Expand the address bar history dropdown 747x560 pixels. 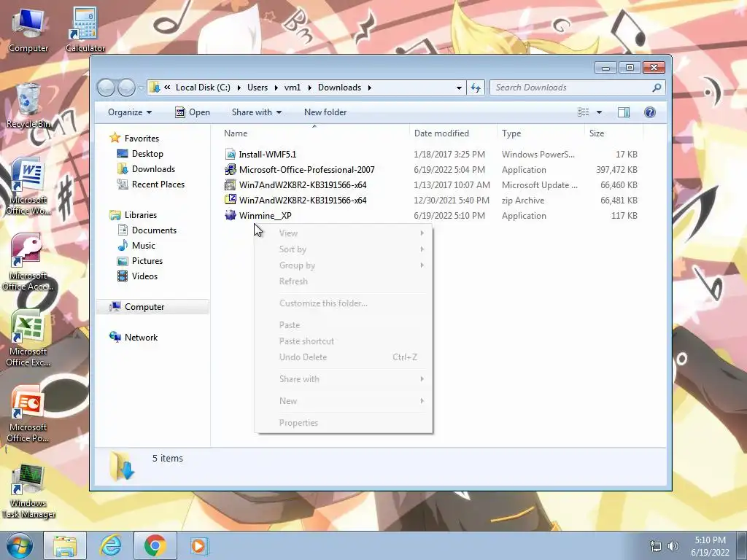click(x=459, y=87)
